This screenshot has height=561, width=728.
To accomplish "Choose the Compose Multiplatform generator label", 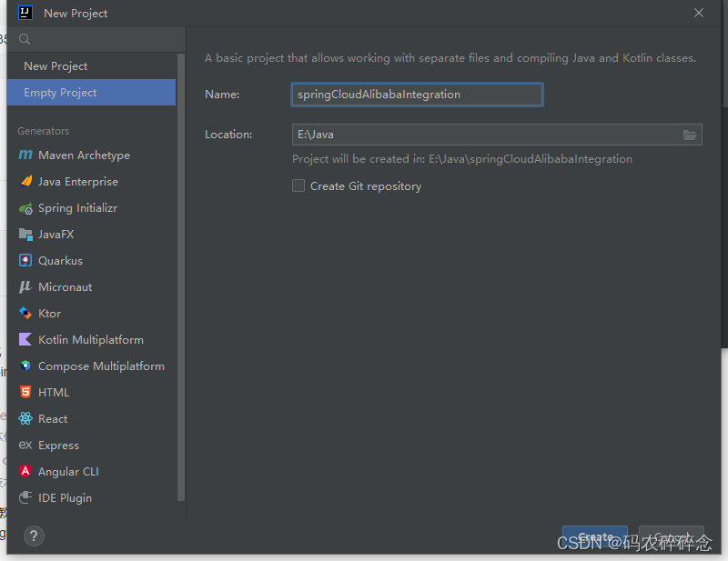I will click(101, 366).
